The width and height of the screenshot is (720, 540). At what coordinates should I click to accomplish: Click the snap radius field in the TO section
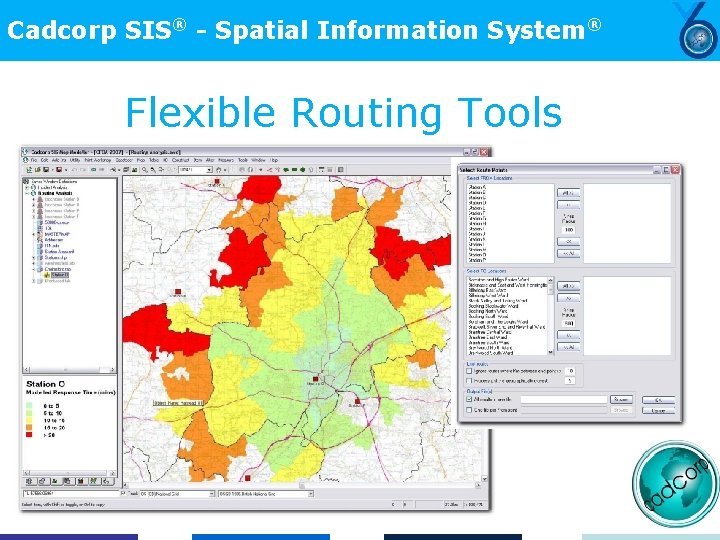pyautogui.click(x=569, y=323)
